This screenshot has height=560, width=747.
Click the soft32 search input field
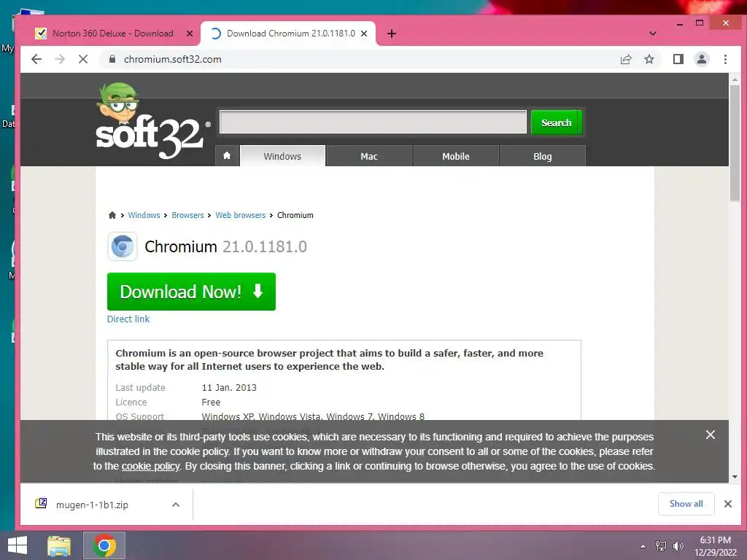click(373, 122)
